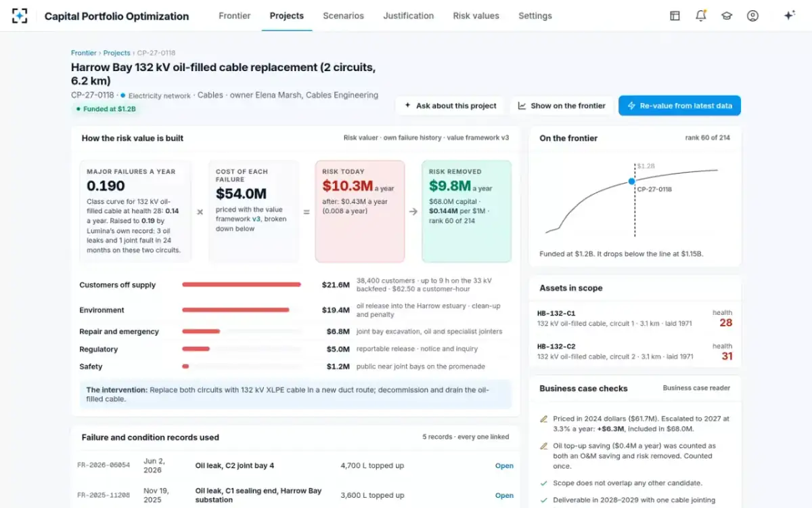Select asset HB-132-C1 in Assets in scope
Viewport: 812px width, 508px height.
635,318
